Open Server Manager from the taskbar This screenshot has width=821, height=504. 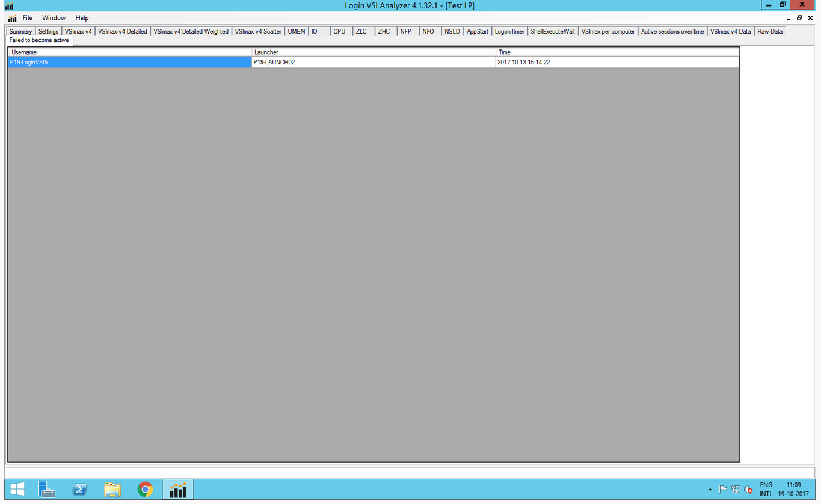click(x=47, y=490)
